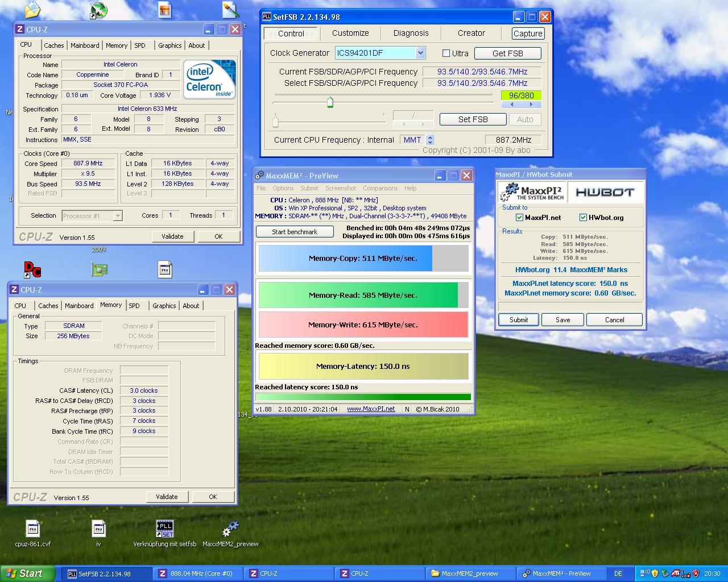
Task: Click the MaxxMEM² title bar icon
Action: pyautogui.click(x=260, y=176)
